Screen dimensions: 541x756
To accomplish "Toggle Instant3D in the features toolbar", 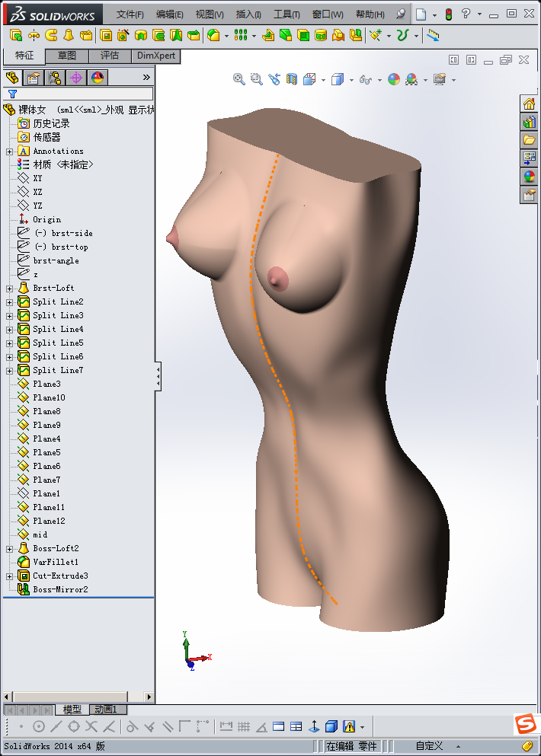I will 434,35.
